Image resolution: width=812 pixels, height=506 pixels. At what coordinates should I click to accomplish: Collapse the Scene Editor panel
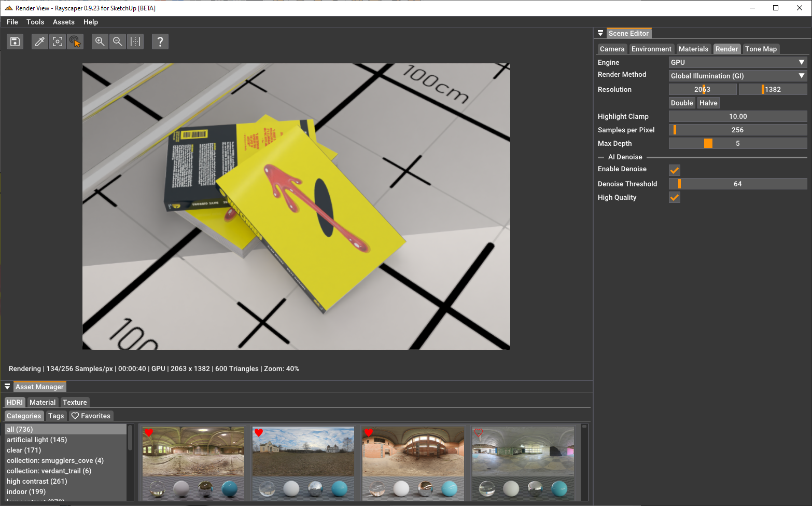point(600,33)
